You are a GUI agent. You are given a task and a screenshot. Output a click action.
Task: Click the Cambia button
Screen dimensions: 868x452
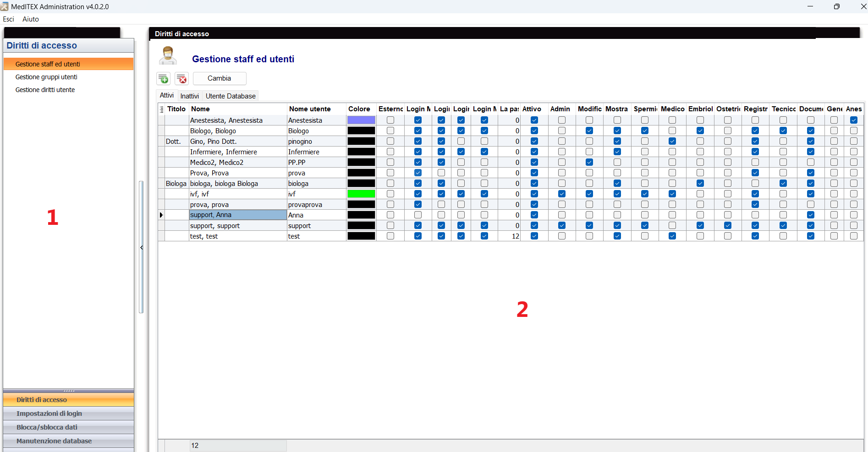pos(220,78)
